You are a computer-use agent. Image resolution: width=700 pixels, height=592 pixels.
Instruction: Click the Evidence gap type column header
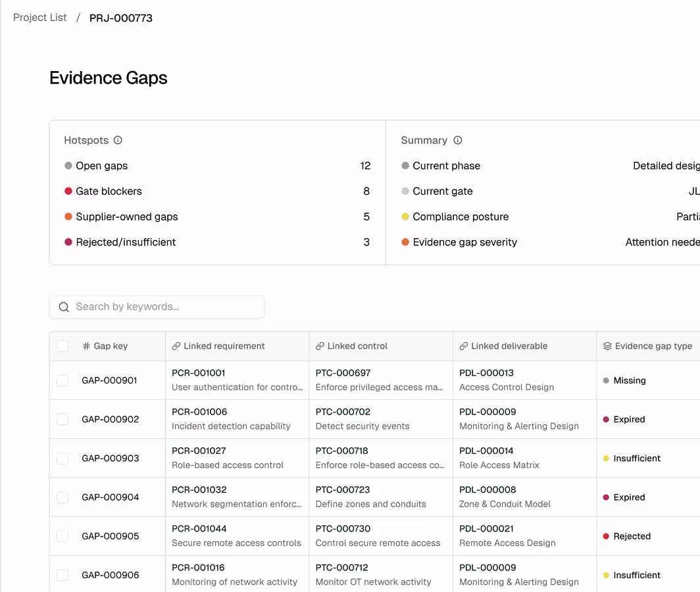pos(653,346)
